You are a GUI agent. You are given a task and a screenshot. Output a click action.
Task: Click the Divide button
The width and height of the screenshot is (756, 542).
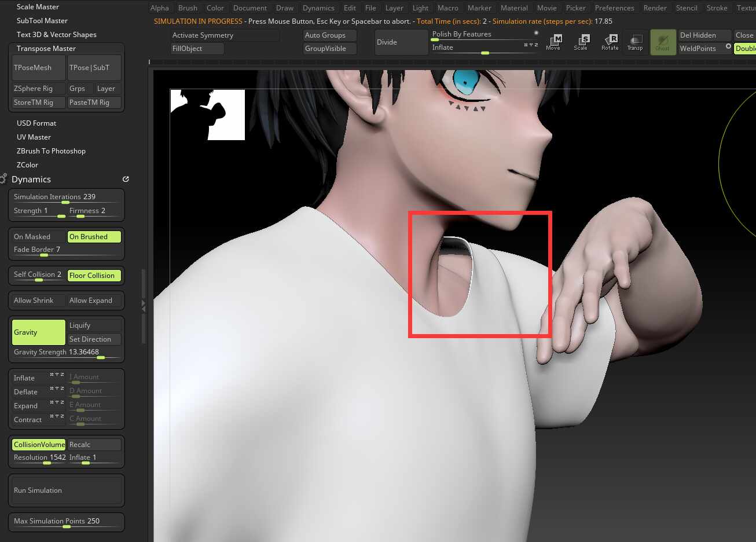click(x=401, y=42)
